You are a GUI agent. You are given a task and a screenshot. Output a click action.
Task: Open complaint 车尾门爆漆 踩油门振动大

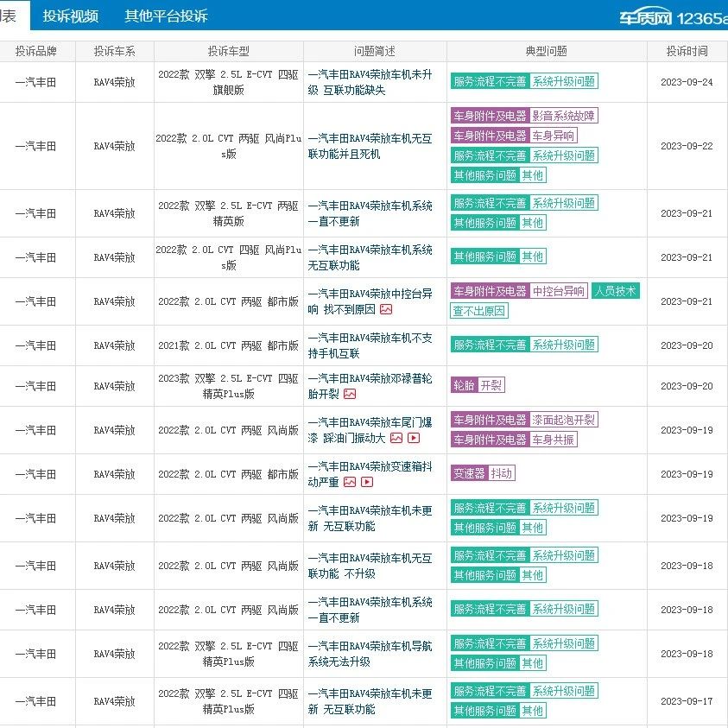click(370, 430)
